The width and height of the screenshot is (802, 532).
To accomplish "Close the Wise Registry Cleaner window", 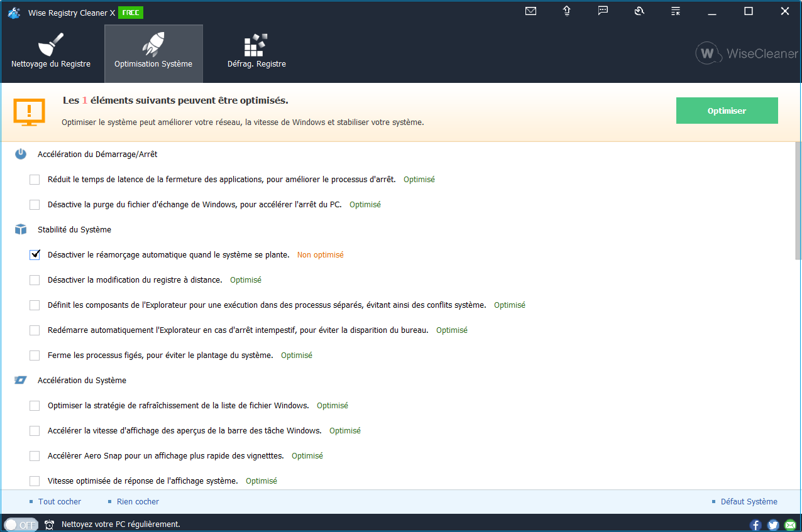I will pos(785,11).
